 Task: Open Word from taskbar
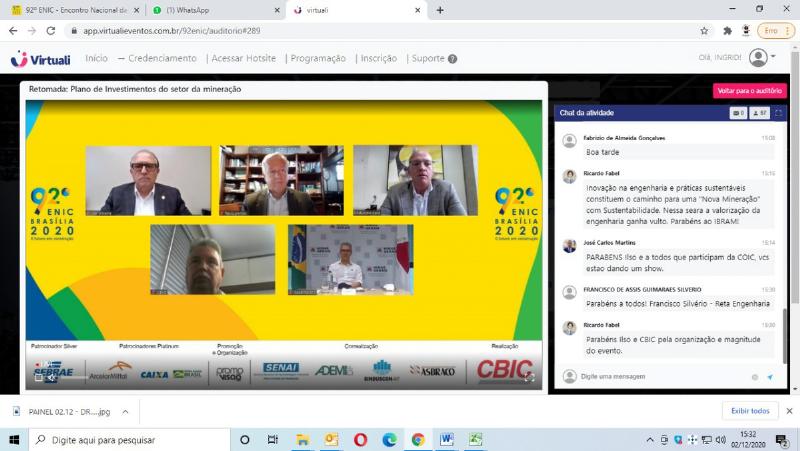click(447, 440)
